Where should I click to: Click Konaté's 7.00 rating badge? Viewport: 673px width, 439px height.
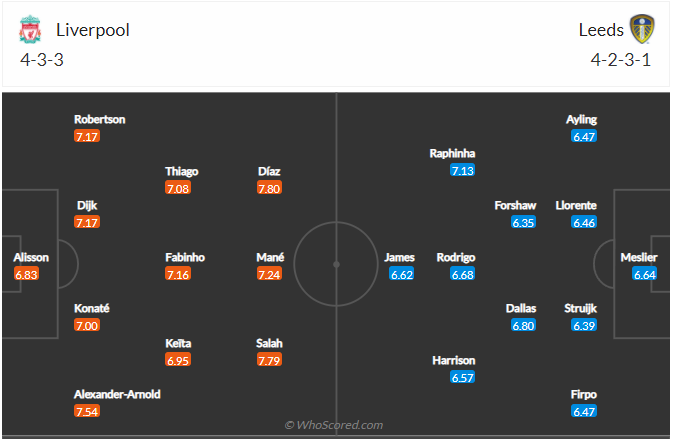87,325
